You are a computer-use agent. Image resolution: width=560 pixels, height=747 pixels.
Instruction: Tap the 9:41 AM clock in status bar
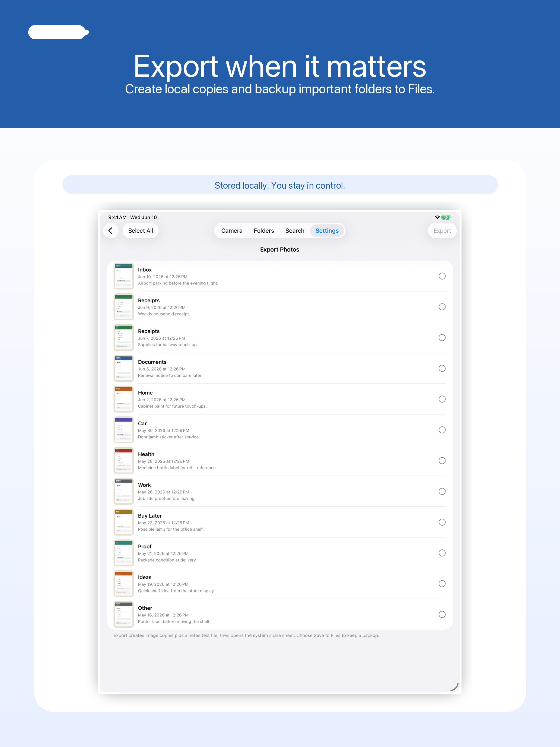click(x=117, y=217)
